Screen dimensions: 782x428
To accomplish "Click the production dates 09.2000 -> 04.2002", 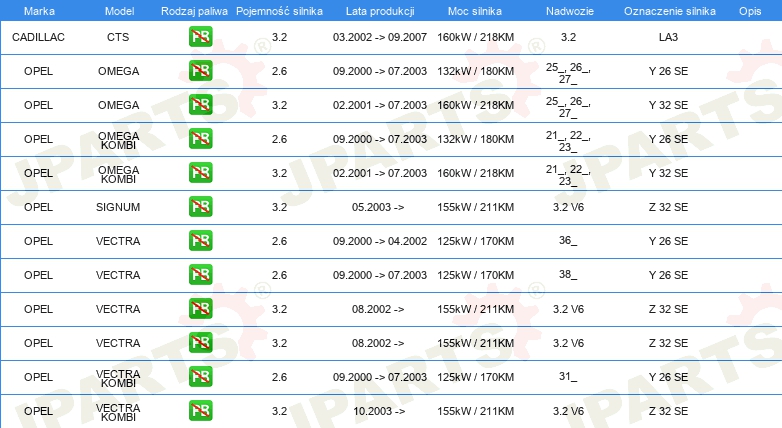I will [x=380, y=241].
